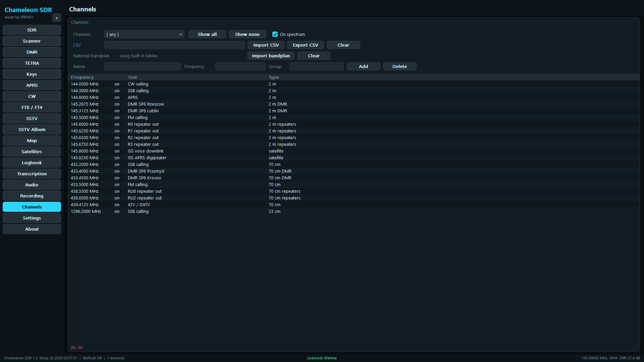Open the Logbook page
Viewport: 644px width, 362px height.
[32, 163]
